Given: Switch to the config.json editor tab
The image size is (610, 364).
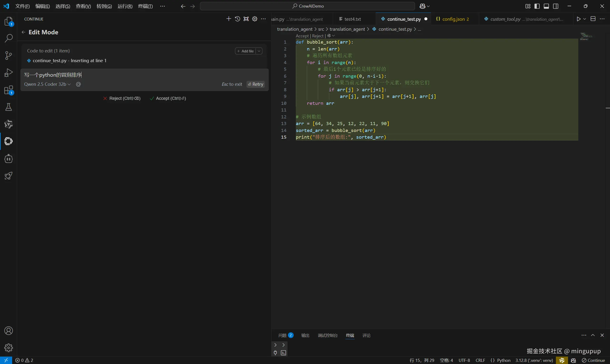Looking at the screenshot, I should pyautogui.click(x=453, y=19).
